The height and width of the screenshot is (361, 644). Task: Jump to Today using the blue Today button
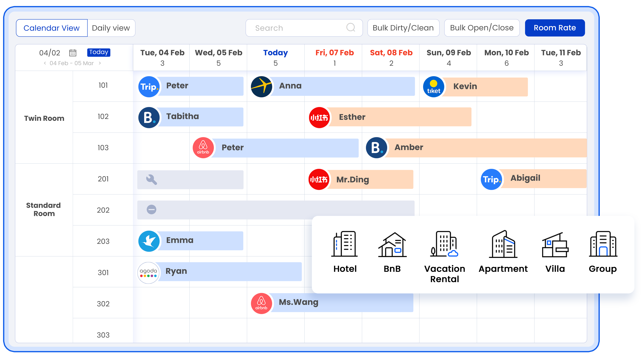pos(99,52)
